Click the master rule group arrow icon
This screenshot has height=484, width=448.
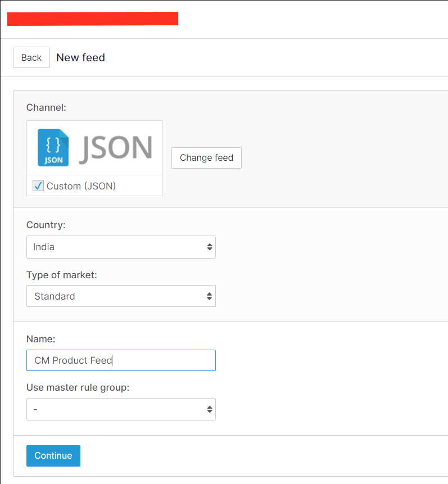point(209,409)
